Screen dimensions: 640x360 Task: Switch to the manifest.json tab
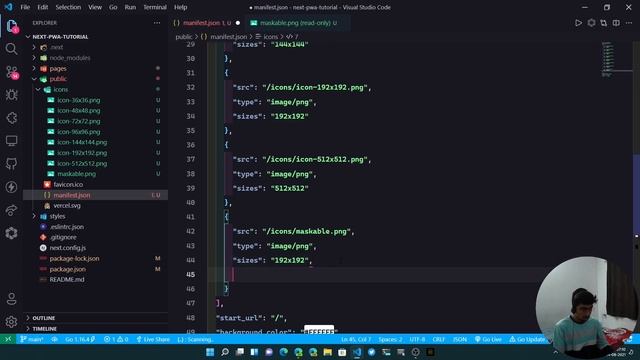coord(207,23)
